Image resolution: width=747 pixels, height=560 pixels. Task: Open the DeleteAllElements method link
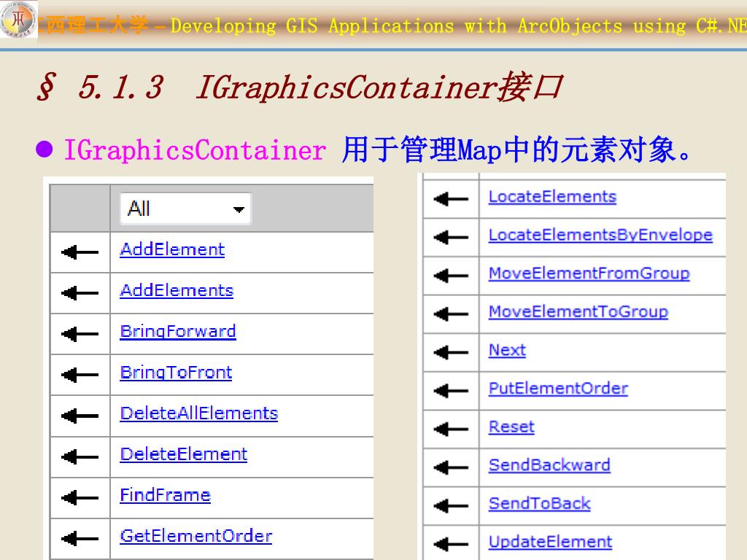click(x=198, y=413)
